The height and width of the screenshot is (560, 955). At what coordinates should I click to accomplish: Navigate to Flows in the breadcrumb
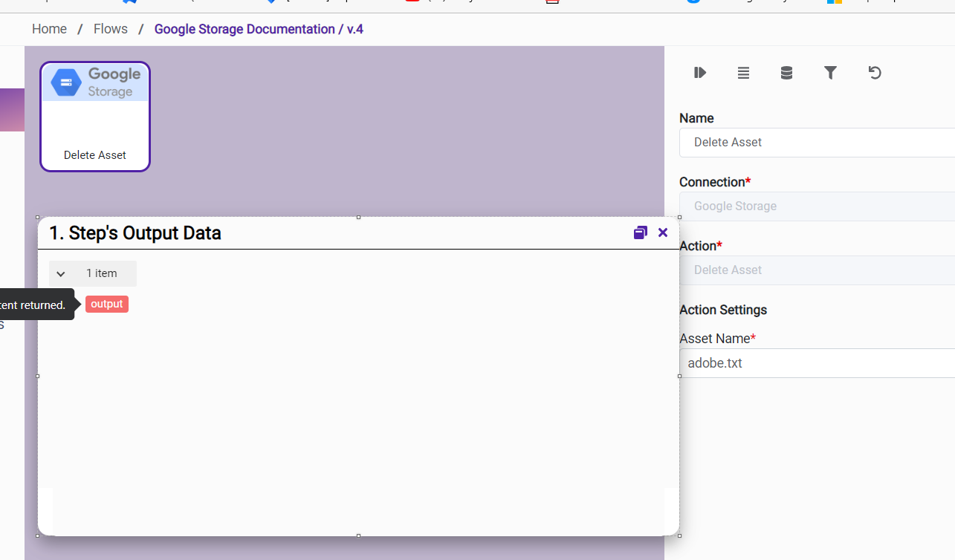coord(110,29)
